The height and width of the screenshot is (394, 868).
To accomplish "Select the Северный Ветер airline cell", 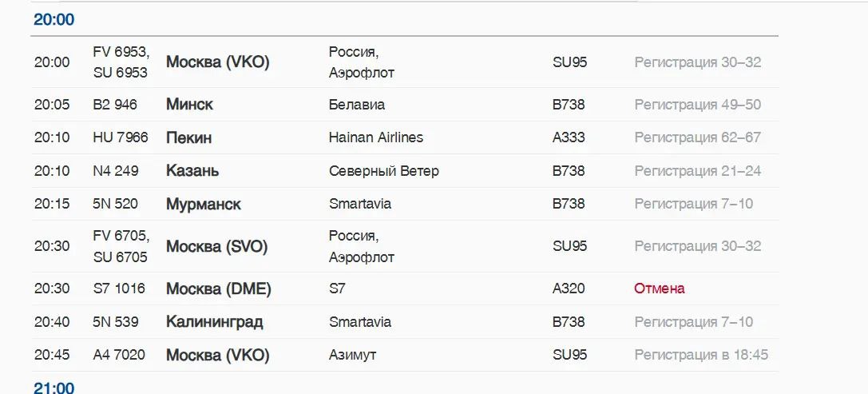I will pyautogui.click(x=383, y=171).
